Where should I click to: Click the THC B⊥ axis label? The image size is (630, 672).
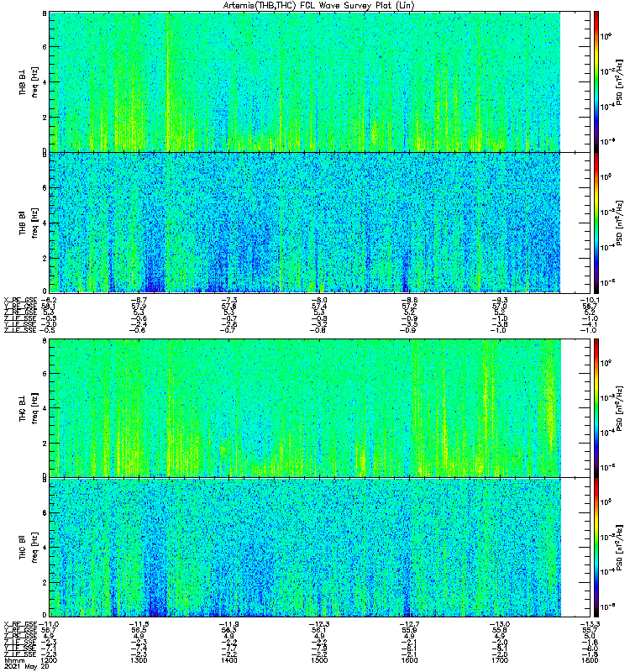coord(23,408)
